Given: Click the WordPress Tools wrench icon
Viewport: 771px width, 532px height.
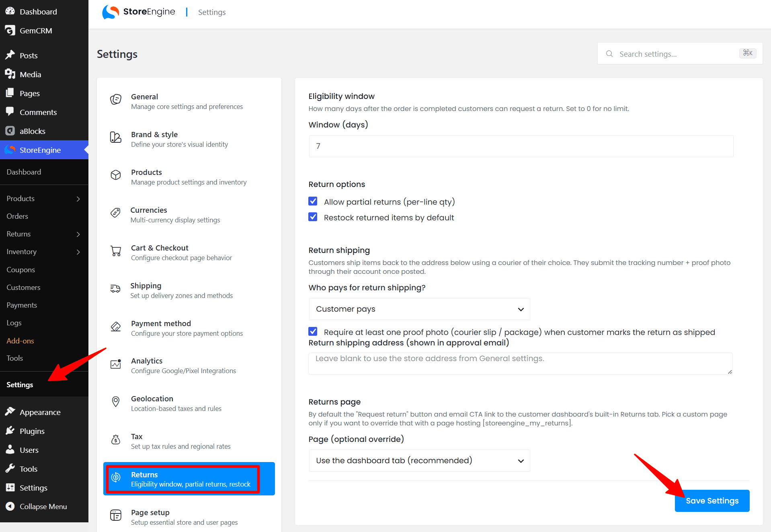Looking at the screenshot, I should pyautogui.click(x=10, y=468).
